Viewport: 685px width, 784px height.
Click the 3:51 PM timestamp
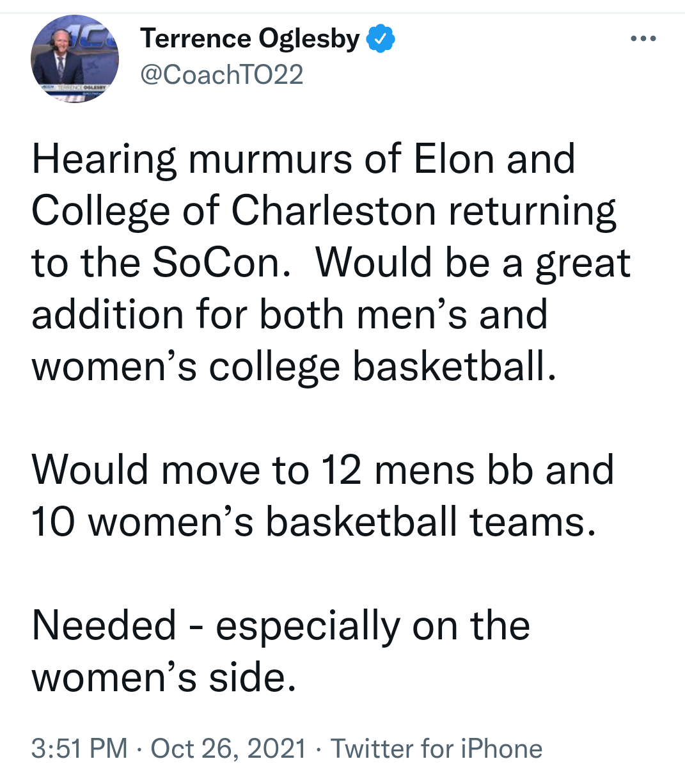79,748
